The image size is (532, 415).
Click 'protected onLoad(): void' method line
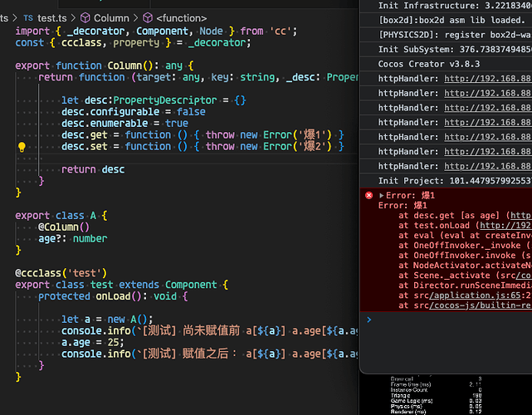pyautogui.click(x=113, y=296)
